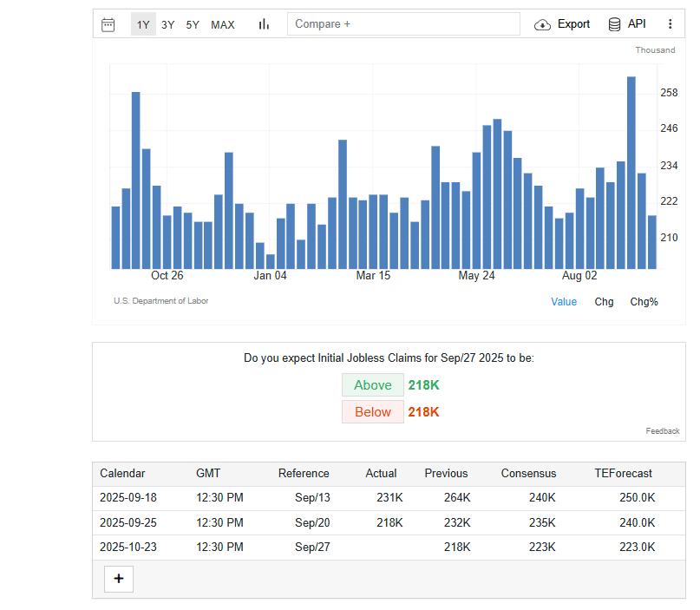Toggle chart to Chg% view
The width and height of the screenshot is (700, 610).
click(x=644, y=302)
